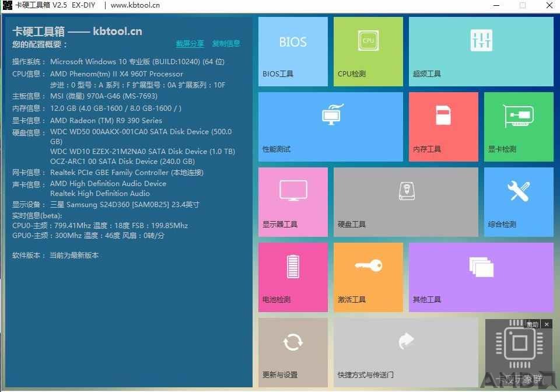Select the 12.0 GB memory info text

pos(116,108)
